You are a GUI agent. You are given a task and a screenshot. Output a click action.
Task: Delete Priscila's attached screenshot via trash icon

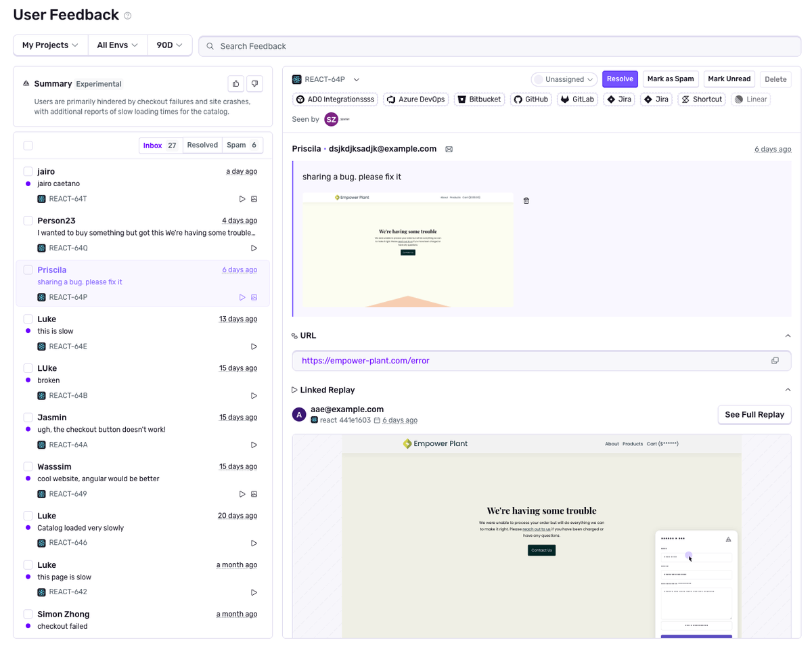click(526, 200)
